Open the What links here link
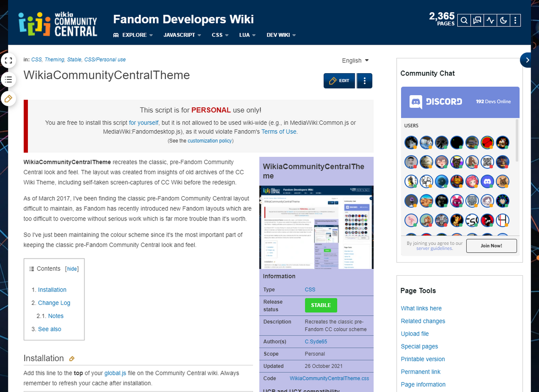This screenshot has height=392, width=539. pyautogui.click(x=421, y=308)
